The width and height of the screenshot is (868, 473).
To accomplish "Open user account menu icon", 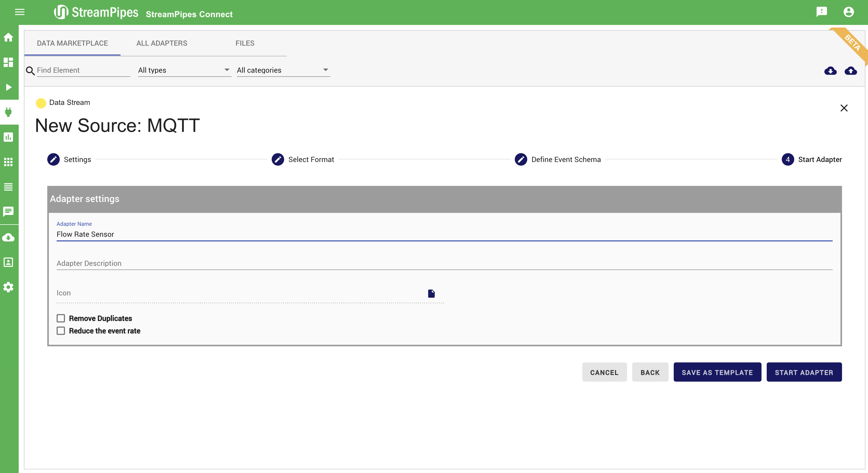I will pos(849,12).
